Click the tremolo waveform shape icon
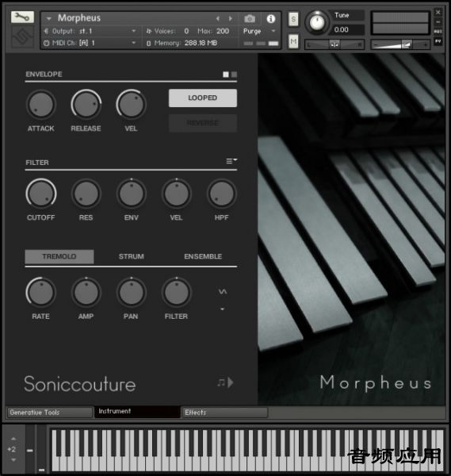Screen dimensions: 451x476 (223, 292)
